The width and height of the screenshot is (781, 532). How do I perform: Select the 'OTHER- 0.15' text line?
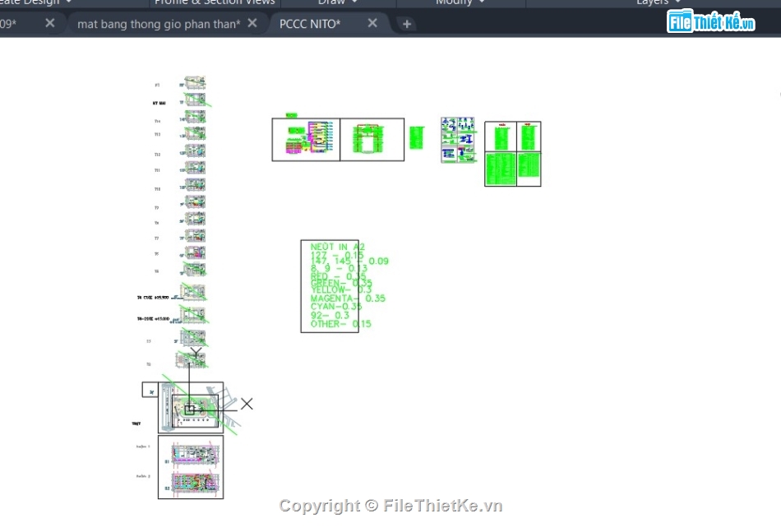[x=340, y=324]
